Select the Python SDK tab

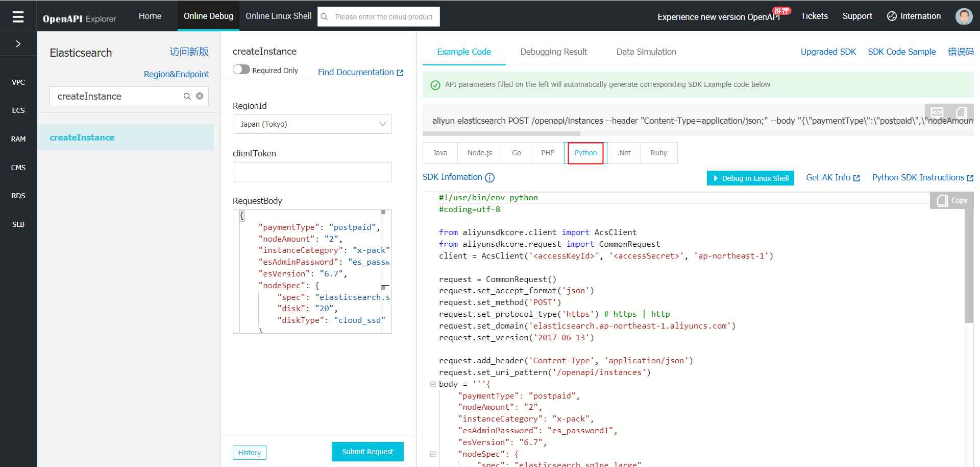[x=585, y=153]
